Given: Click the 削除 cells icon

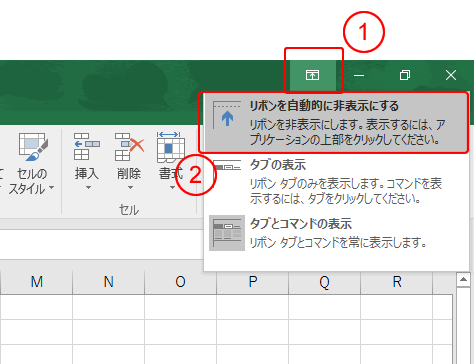Looking at the screenshot, I should pos(129,147).
